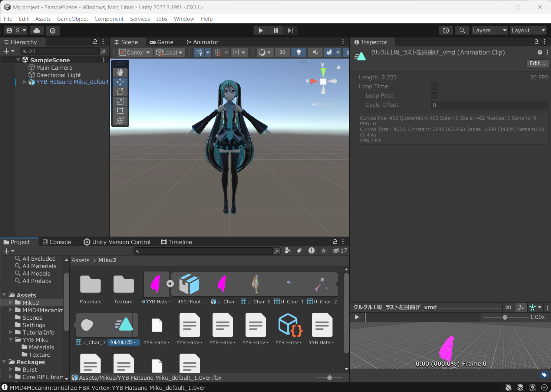Open the GameObject menu
The image size is (551, 392).
coord(72,19)
